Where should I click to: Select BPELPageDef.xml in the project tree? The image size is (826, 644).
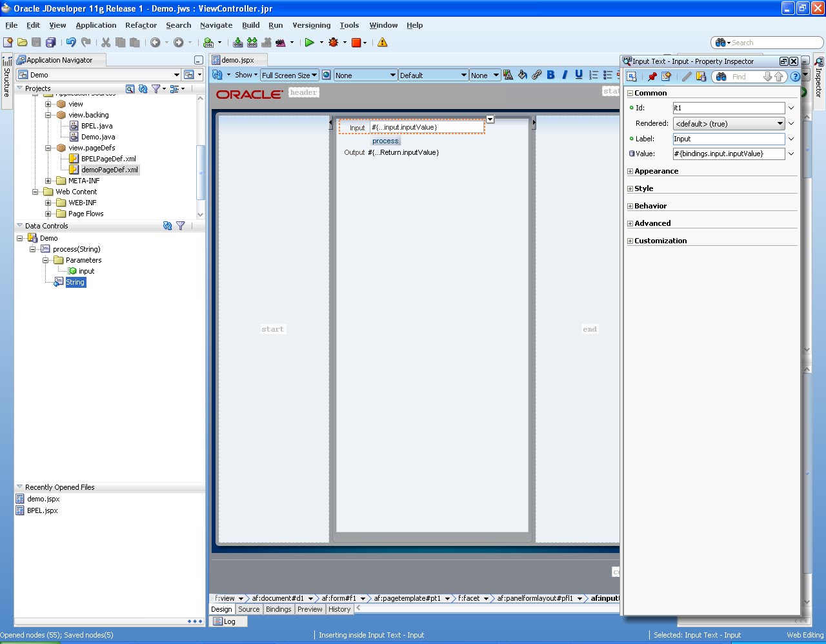click(x=108, y=159)
